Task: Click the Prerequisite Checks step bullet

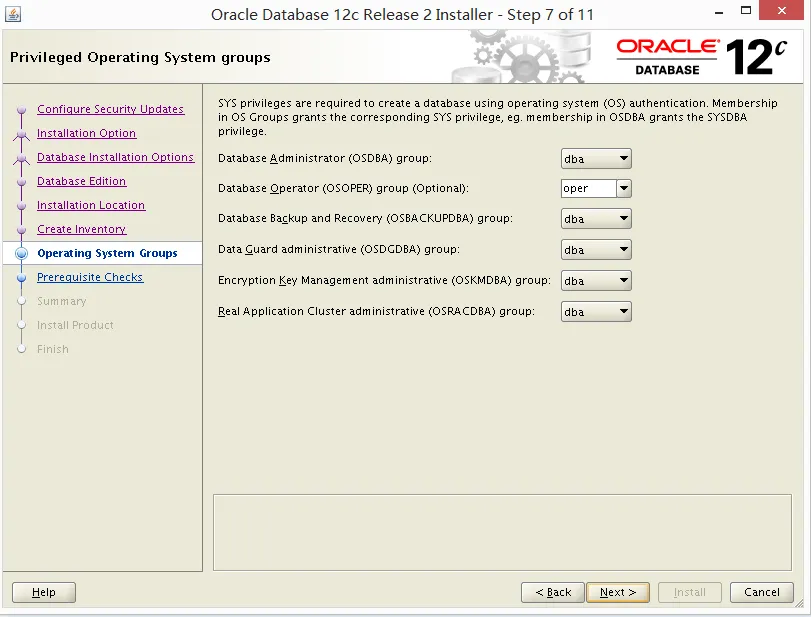Action: [21, 278]
